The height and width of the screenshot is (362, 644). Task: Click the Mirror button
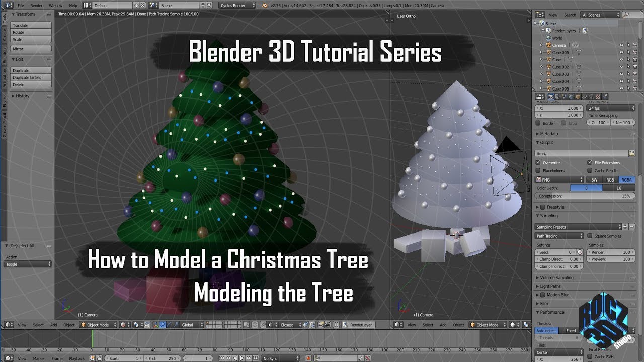pos(31,49)
